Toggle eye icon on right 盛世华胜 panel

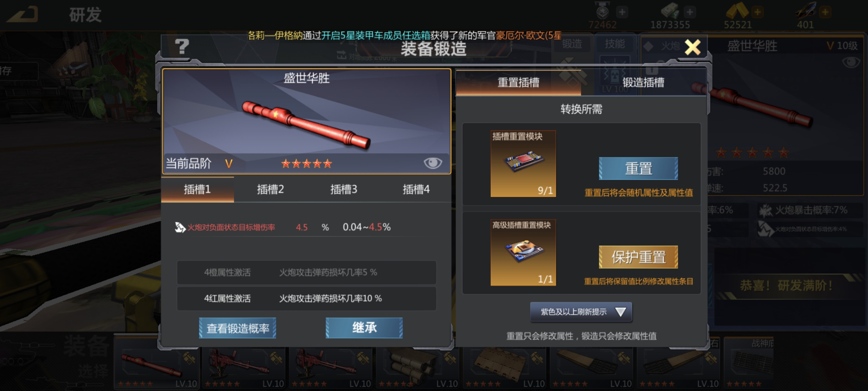click(851, 62)
